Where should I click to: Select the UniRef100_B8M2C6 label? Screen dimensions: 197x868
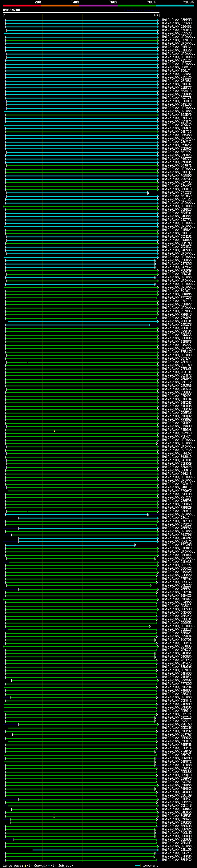tap(176, 802)
